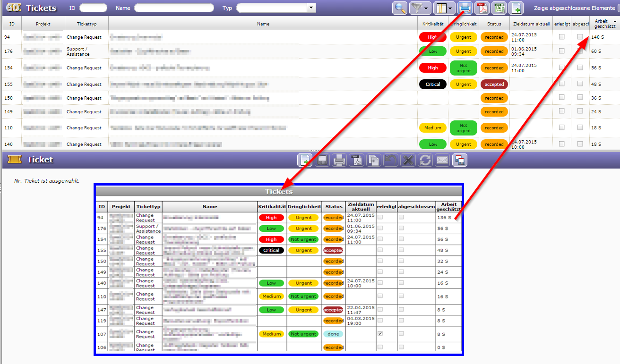Screen dimensions: 620x364
Task: Click the 24.07.2015 10:00 target date of ticket 140 in top list
Action: tap(524, 144)
